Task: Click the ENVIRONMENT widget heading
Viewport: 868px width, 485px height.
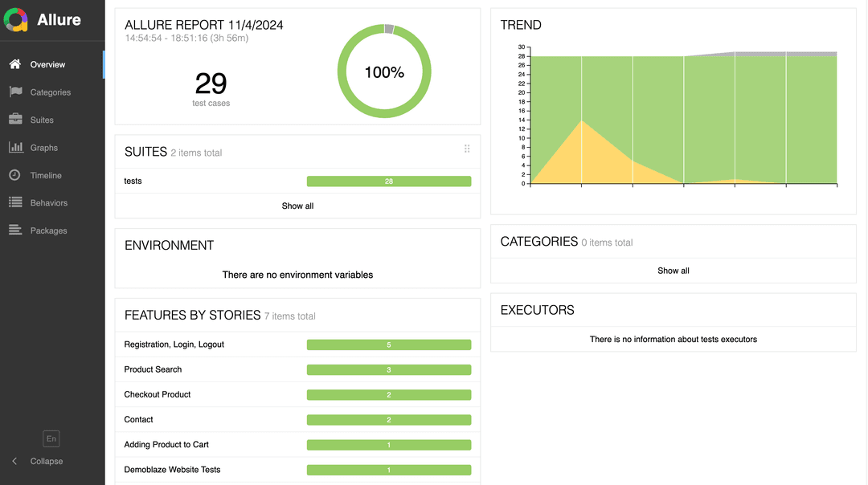Action: [x=169, y=246]
